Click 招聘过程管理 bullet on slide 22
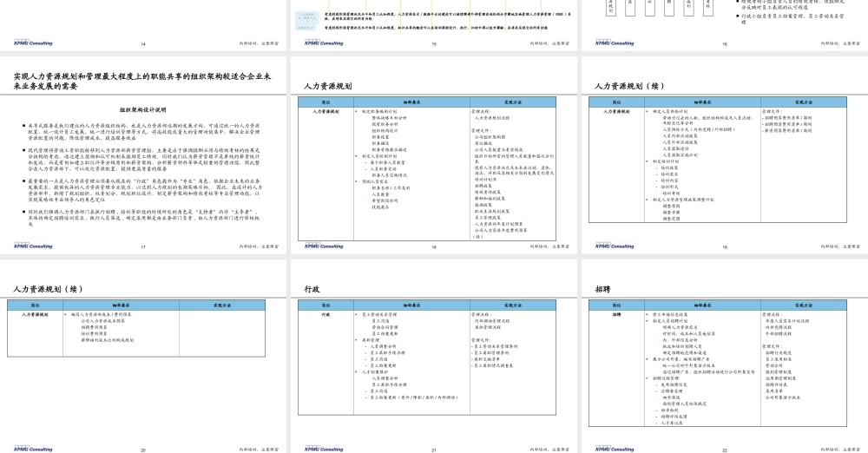The width and height of the screenshot is (868, 453). (667, 378)
